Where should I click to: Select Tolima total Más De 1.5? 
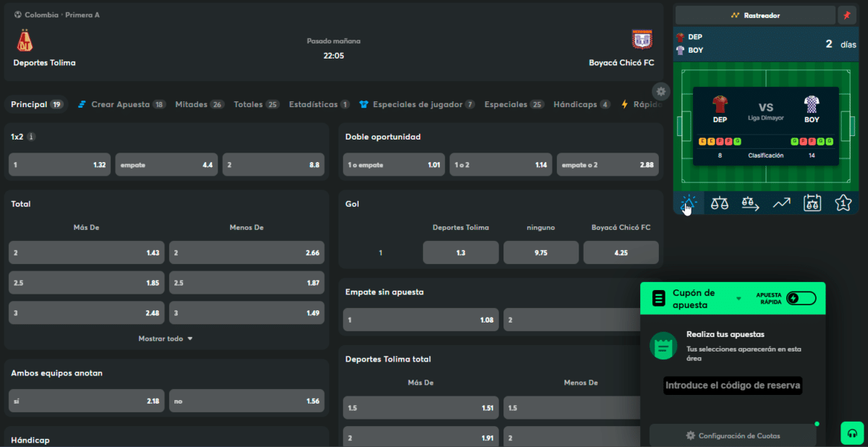coord(420,408)
